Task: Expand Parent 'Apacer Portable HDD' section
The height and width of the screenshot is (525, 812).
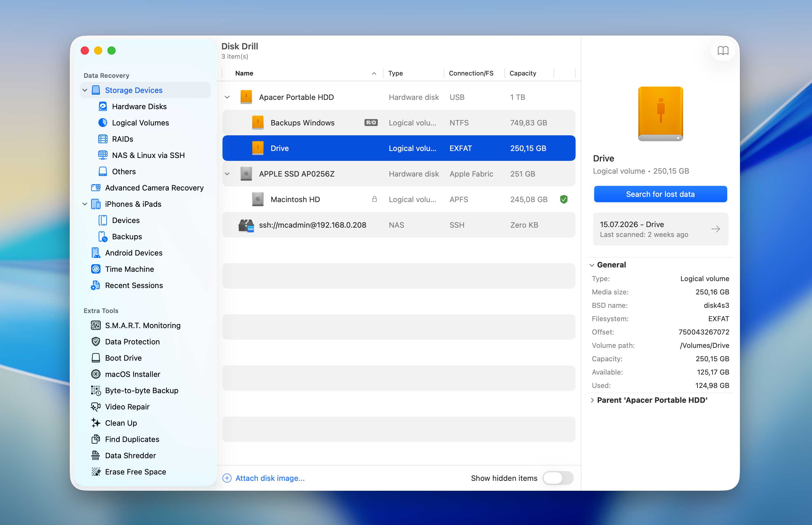Action: [x=592, y=400]
